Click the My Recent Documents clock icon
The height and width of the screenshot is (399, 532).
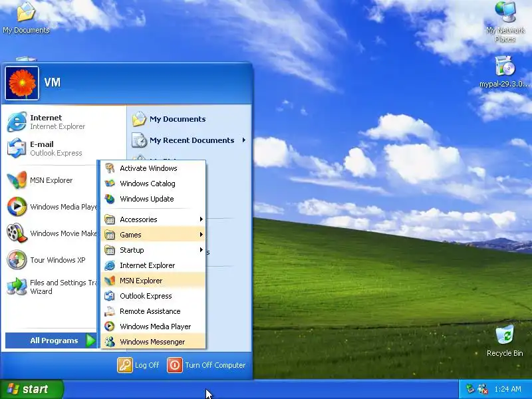pyautogui.click(x=139, y=140)
